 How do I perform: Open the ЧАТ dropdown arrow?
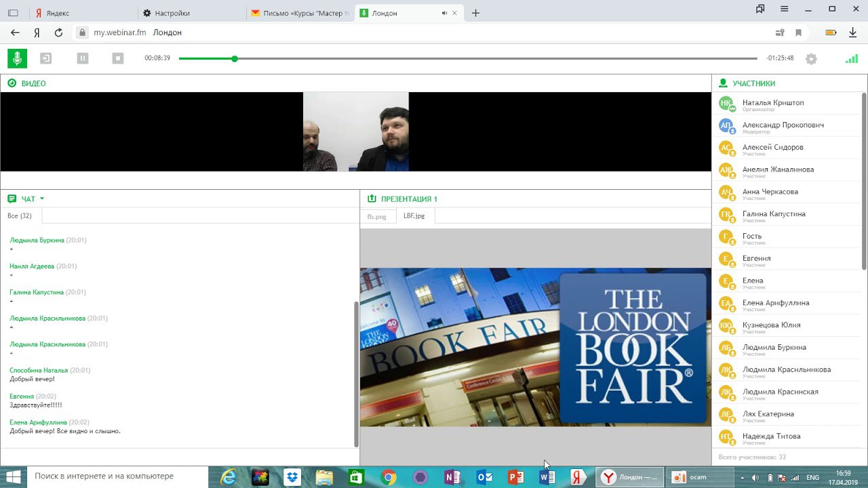42,199
